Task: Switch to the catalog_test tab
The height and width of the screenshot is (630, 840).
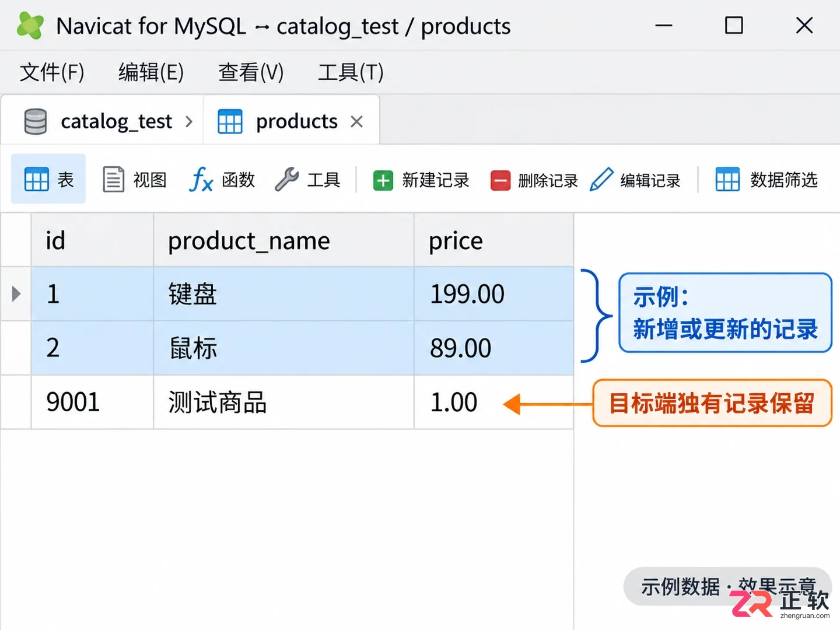Action: pyautogui.click(x=102, y=121)
